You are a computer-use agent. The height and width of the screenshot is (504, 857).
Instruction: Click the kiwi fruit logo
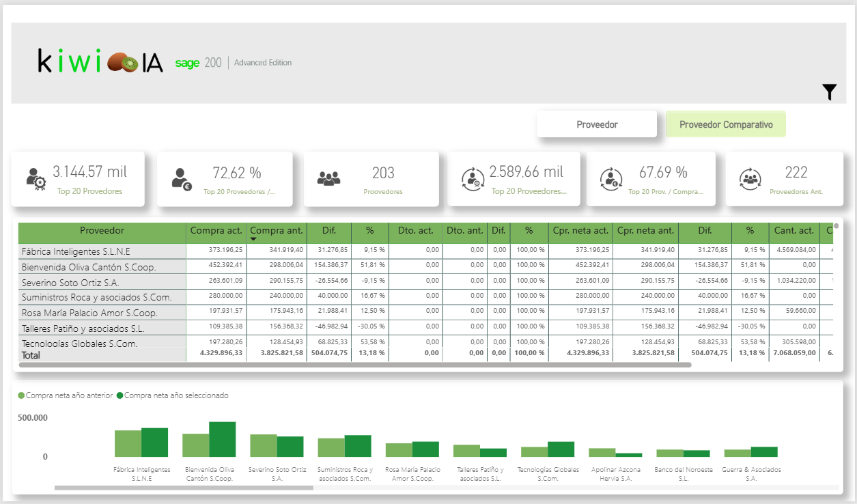click(x=123, y=63)
